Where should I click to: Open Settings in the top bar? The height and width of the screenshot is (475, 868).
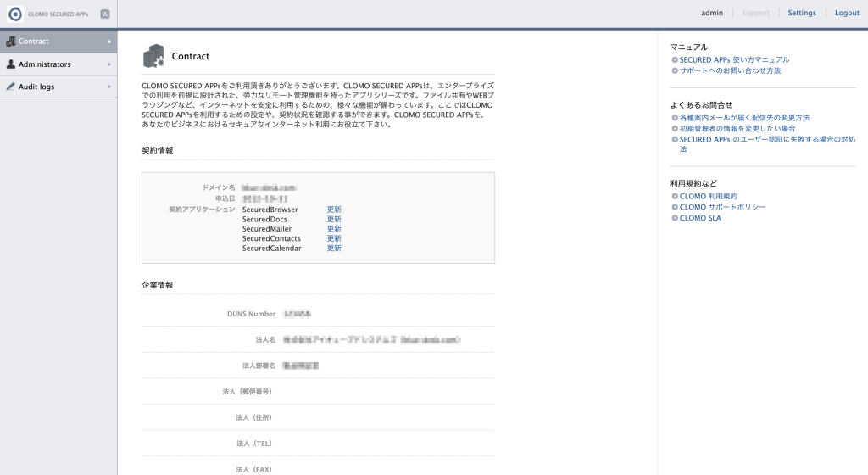(802, 13)
